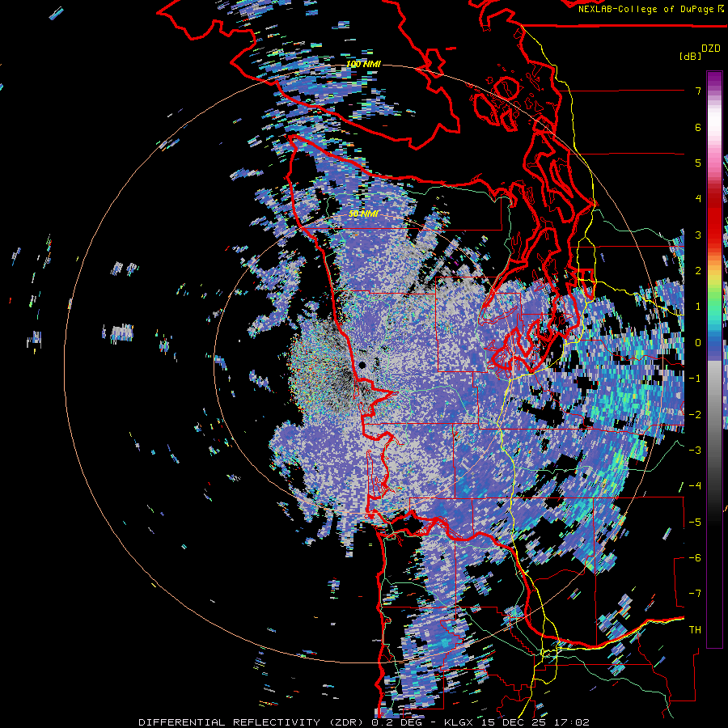Click the 3 value on color scale

698,235
